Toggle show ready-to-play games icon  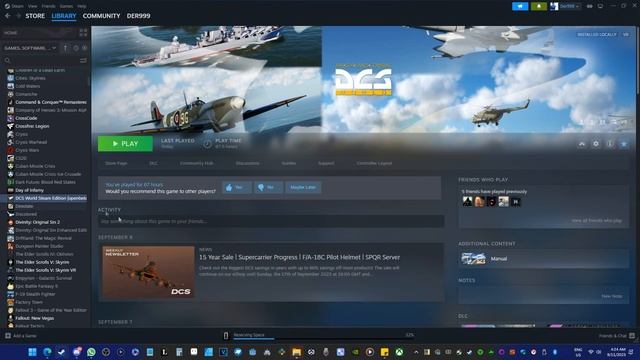(x=84, y=48)
